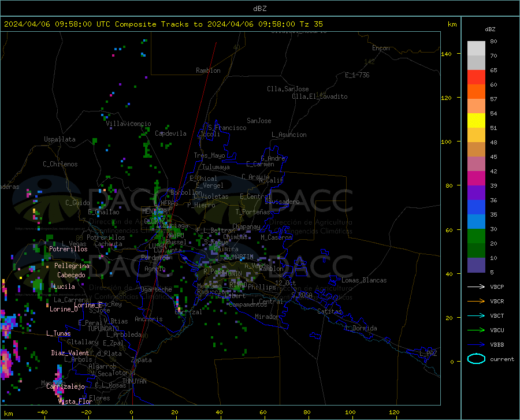The width and height of the screenshot is (520, 420).
Task: Click the 'Zapata' map label
Action: (x=142, y=360)
